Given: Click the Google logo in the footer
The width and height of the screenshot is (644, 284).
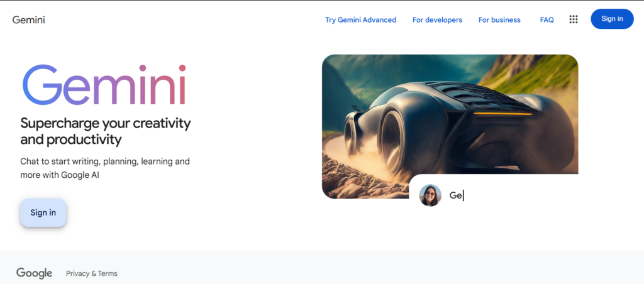Looking at the screenshot, I should tap(34, 273).
